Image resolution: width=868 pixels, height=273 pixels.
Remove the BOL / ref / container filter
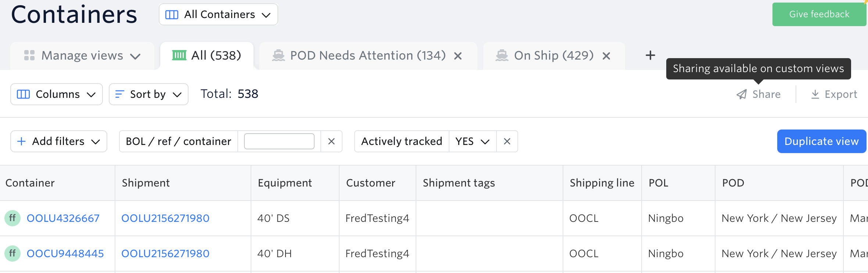331,141
